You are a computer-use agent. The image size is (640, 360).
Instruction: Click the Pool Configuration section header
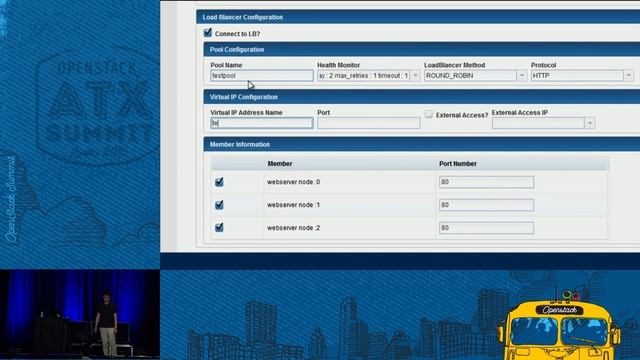coord(422,49)
